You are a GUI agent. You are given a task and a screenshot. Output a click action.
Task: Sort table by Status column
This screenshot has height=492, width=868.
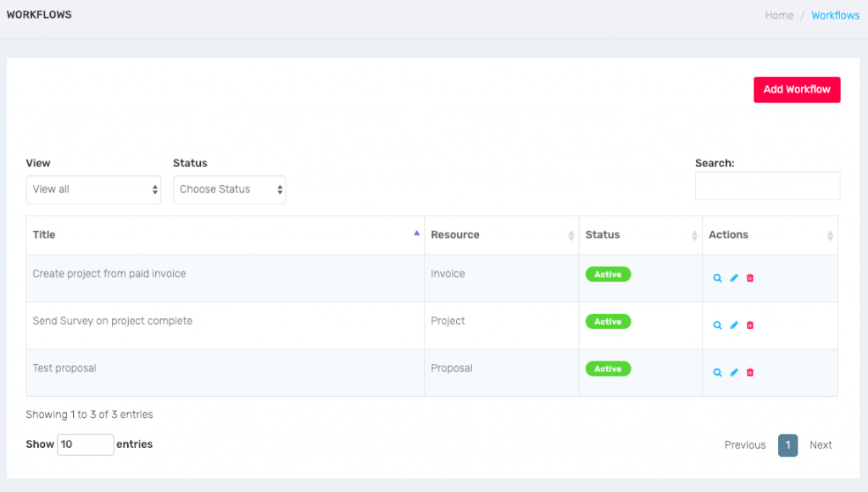pyautogui.click(x=641, y=235)
